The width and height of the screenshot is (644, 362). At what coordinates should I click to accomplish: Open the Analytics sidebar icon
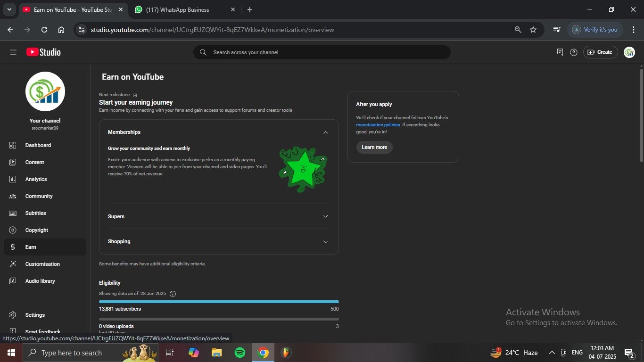13,179
